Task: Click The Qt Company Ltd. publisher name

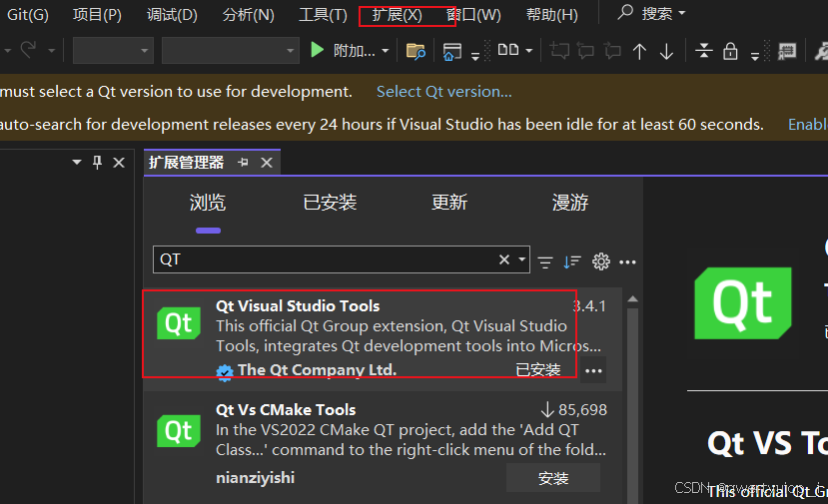Action: (317, 369)
